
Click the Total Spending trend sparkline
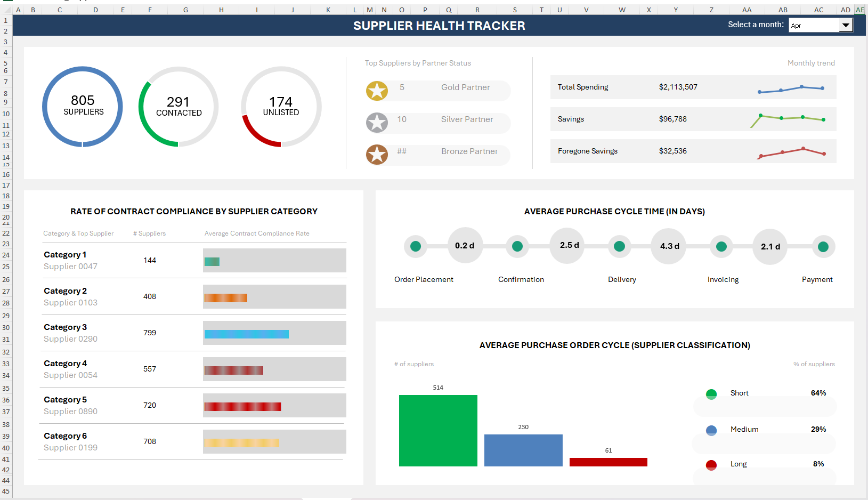click(791, 89)
